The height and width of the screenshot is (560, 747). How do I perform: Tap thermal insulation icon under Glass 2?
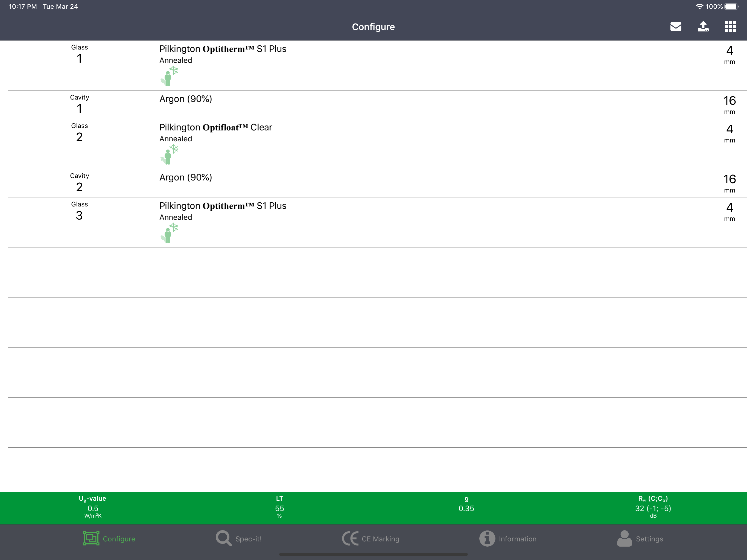[169, 154]
